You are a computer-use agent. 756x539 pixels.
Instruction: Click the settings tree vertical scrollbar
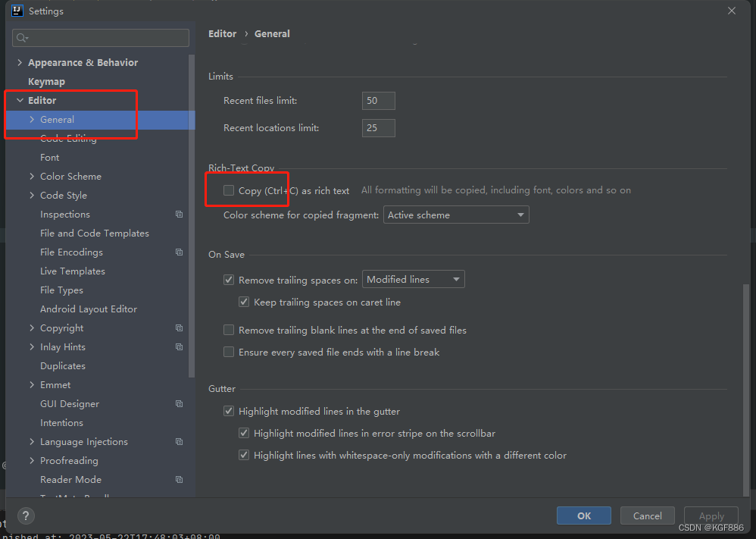[x=192, y=216]
